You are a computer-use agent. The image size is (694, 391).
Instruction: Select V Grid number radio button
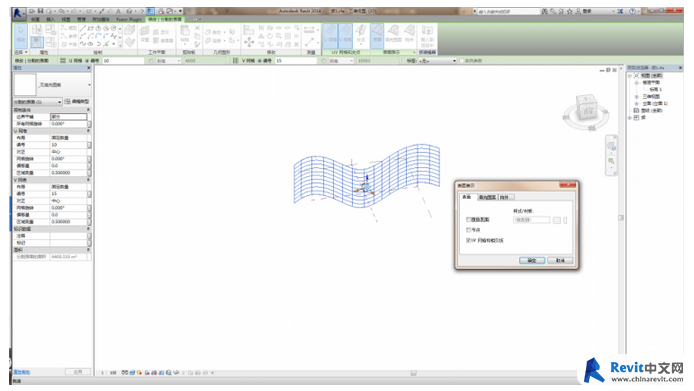click(x=260, y=61)
